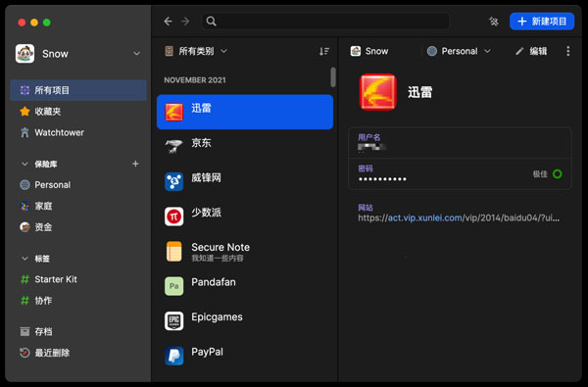Screen dimensions: 588x387
Task: Select the Pandafan item
Action: pos(245,286)
